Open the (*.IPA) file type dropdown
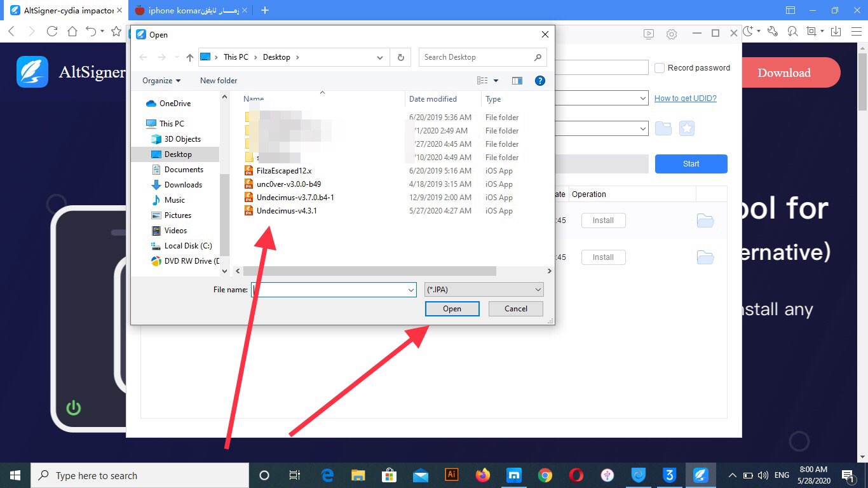The height and width of the screenshot is (488, 868). [484, 290]
